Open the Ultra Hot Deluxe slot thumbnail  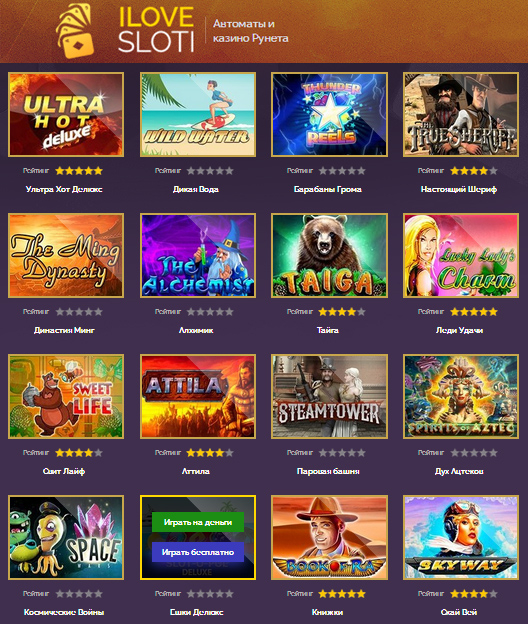point(66,114)
